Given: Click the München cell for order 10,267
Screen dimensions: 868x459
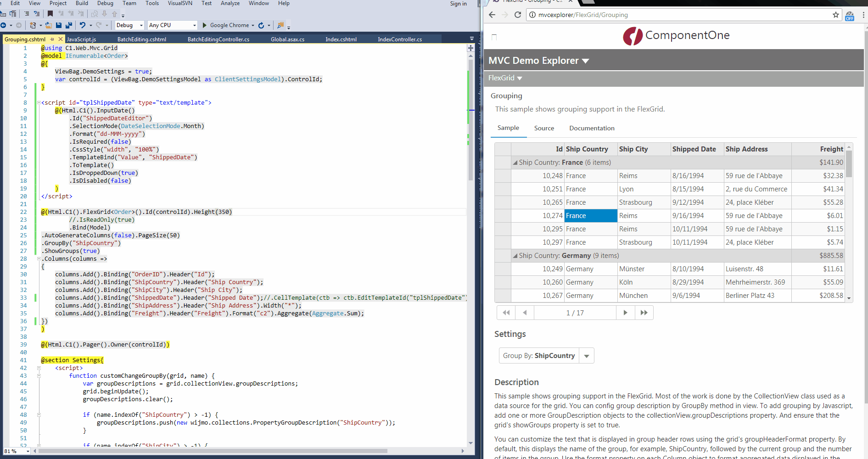Looking at the screenshot, I should click(x=644, y=296).
